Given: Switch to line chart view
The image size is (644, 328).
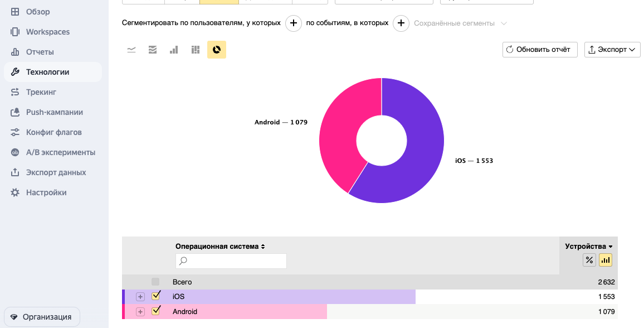Looking at the screenshot, I should click(x=131, y=50).
